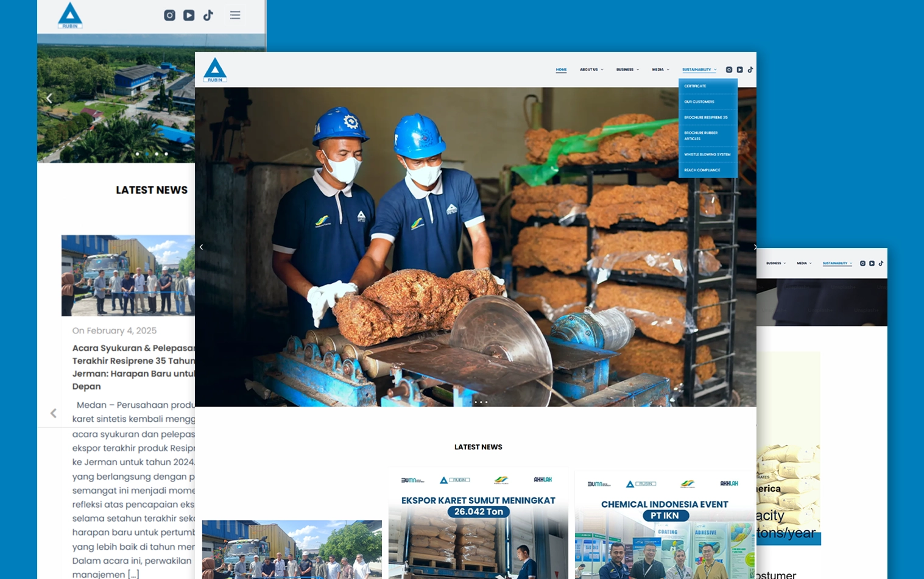Select Certificate from the Sustainability submenu
The height and width of the screenshot is (579, 924).
point(695,86)
